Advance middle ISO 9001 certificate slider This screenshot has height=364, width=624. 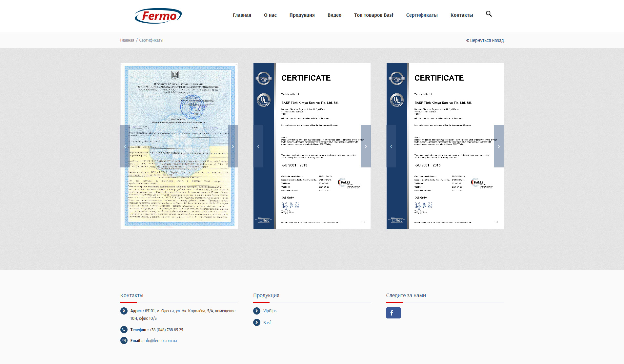(366, 146)
